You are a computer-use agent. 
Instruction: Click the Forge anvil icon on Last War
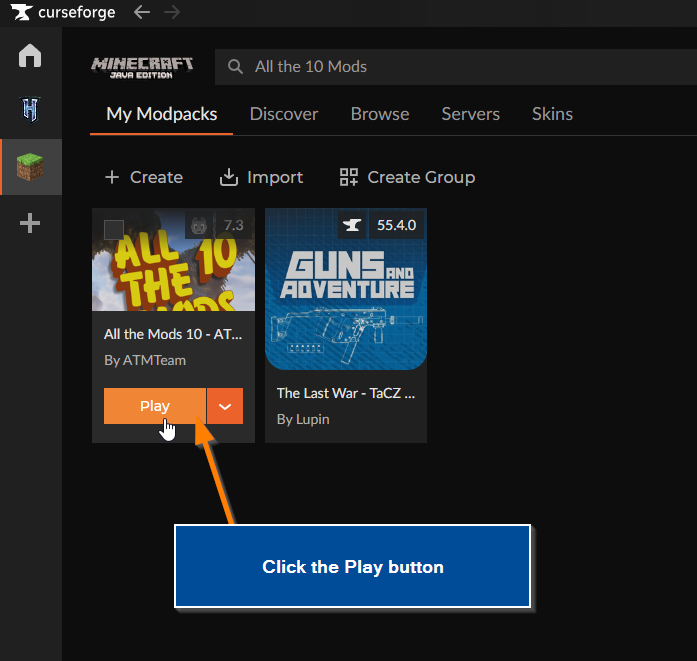[x=352, y=225]
